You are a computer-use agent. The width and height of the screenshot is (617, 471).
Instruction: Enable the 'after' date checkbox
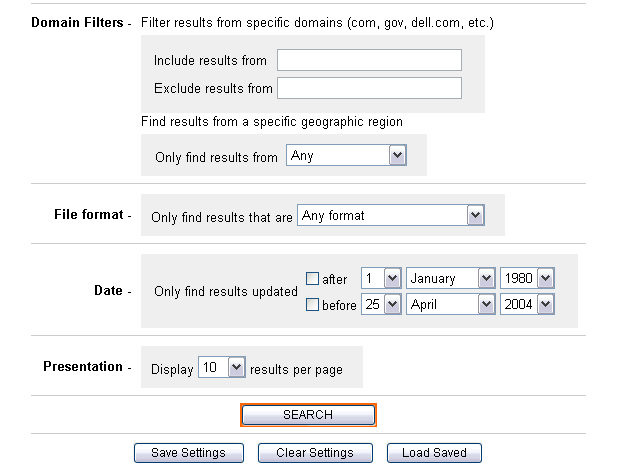coord(312,279)
